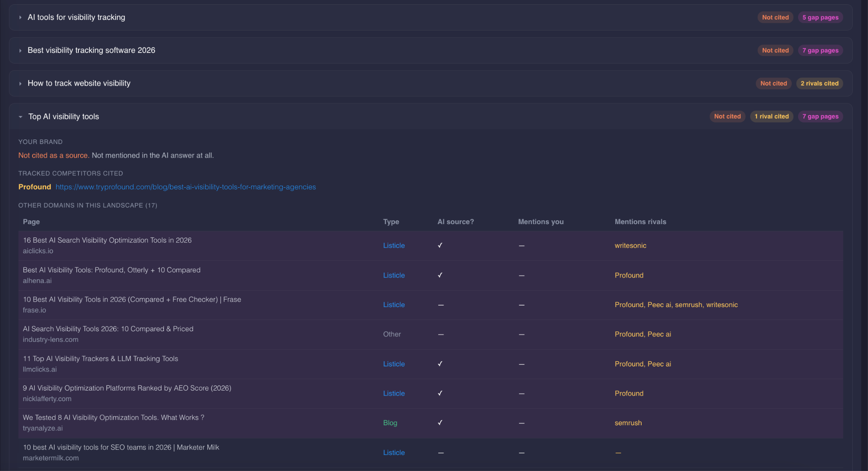Open the tryprofound.com blog link
This screenshot has width=868, height=471.
186,187
